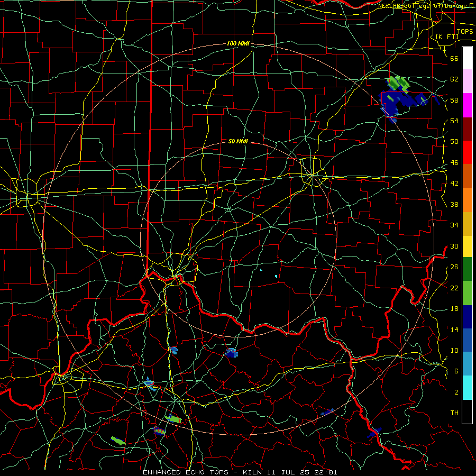Viewport: 476px width, 476px height.
Task: Click the "46" scale label
Action: [x=454, y=163]
